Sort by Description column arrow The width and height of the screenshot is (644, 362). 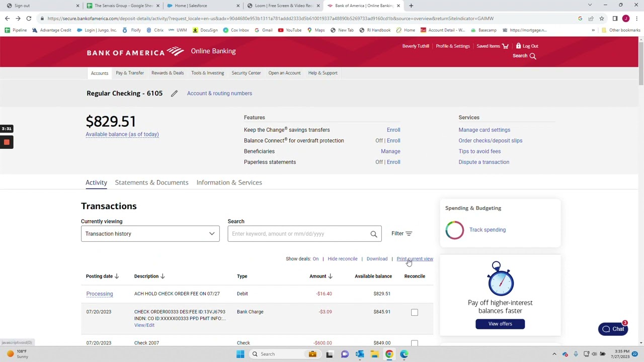[x=163, y=276]
